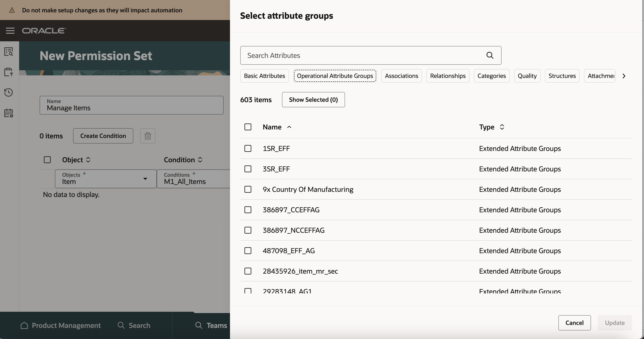
Task: Click the 1SR_EFF row name
Action: pos(276,148)
